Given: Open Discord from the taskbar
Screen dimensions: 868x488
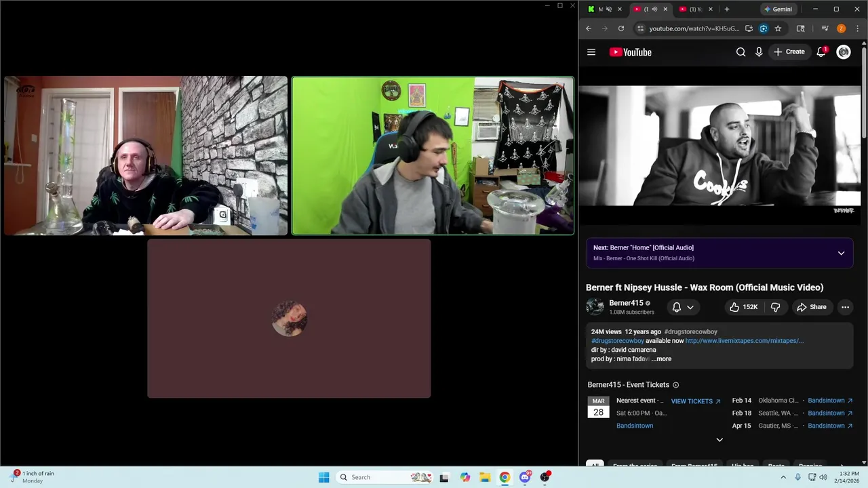Looking at the screenshot, I should 525,477.
